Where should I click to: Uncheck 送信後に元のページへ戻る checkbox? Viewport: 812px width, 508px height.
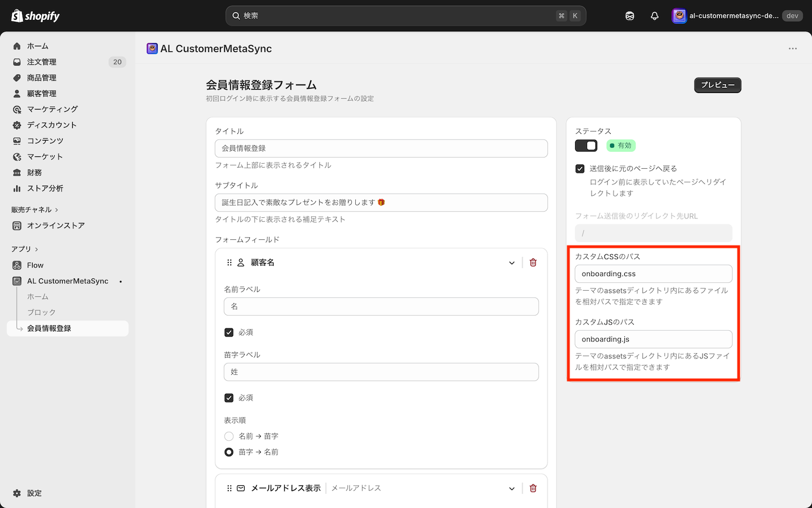[580, 169]
